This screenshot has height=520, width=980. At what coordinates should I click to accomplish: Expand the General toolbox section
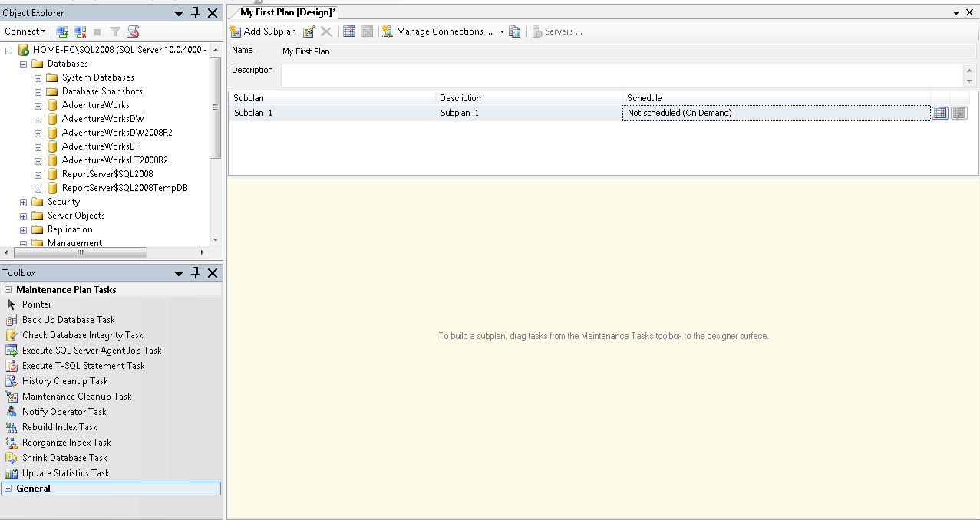pyautogui.click(x=8, y=488)
